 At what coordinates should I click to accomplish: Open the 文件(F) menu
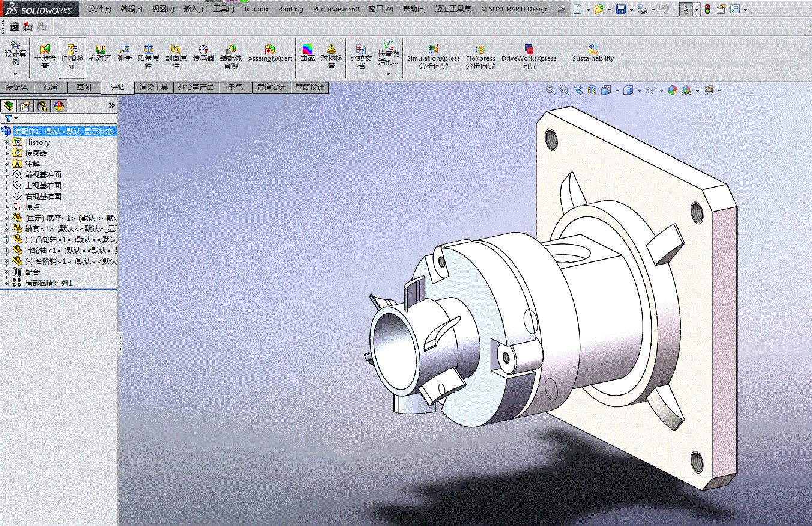[x=100, y=9]
